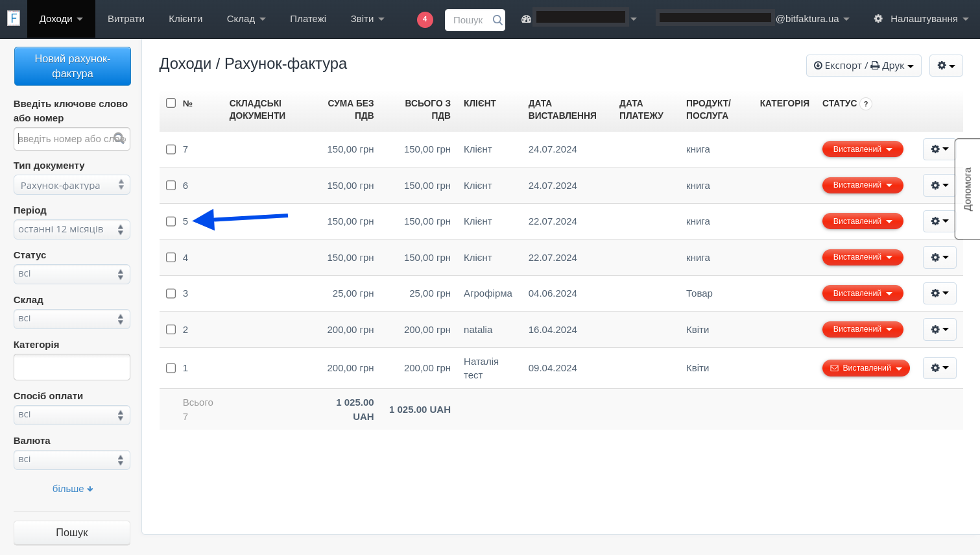Image resolution: width=980 pixels, height=555 pixels.
Task: Check the box for invoice 2
Action: tap(171, 330)
